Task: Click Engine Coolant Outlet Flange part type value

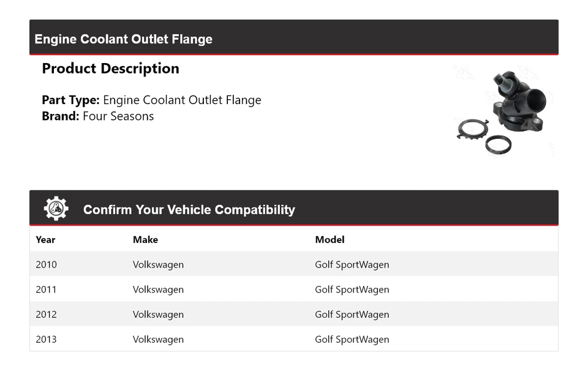Action: (182, 100)
